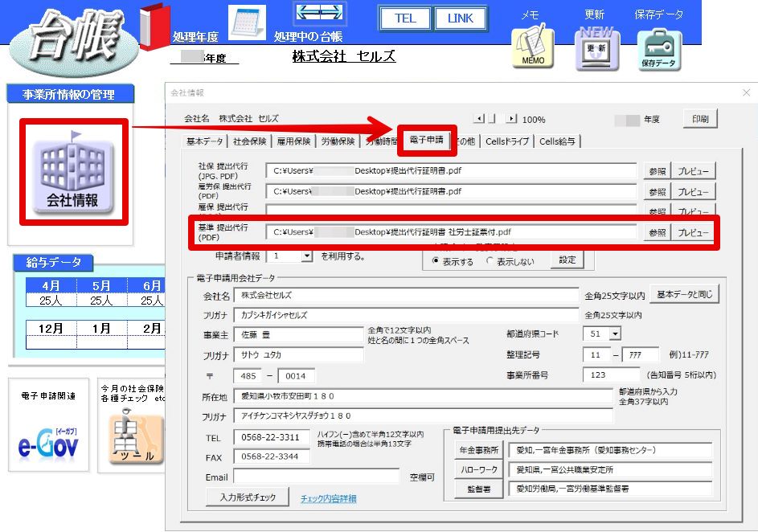The width and height of the screenshot is (758, 532).
Task: Select the 表示する radio button
Action: tap(435, 261)
